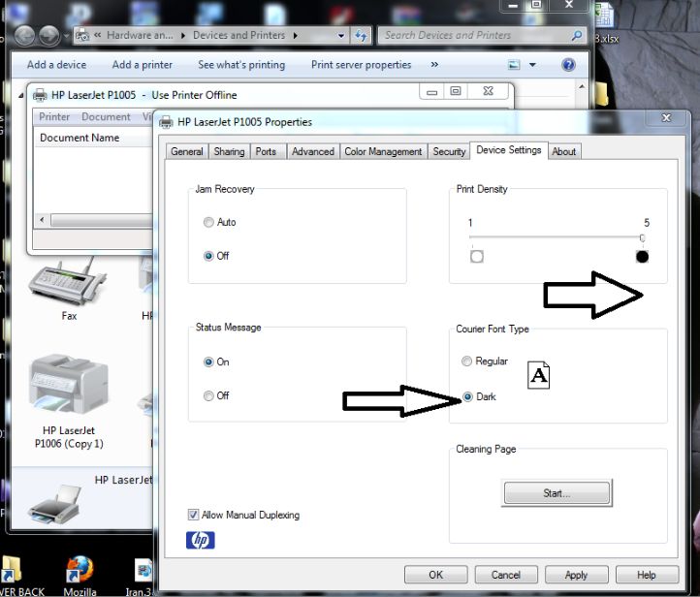This screenshot has width=700, height=597.
Task: Click Devices and Printers breadcrumb
Action: 239,35
